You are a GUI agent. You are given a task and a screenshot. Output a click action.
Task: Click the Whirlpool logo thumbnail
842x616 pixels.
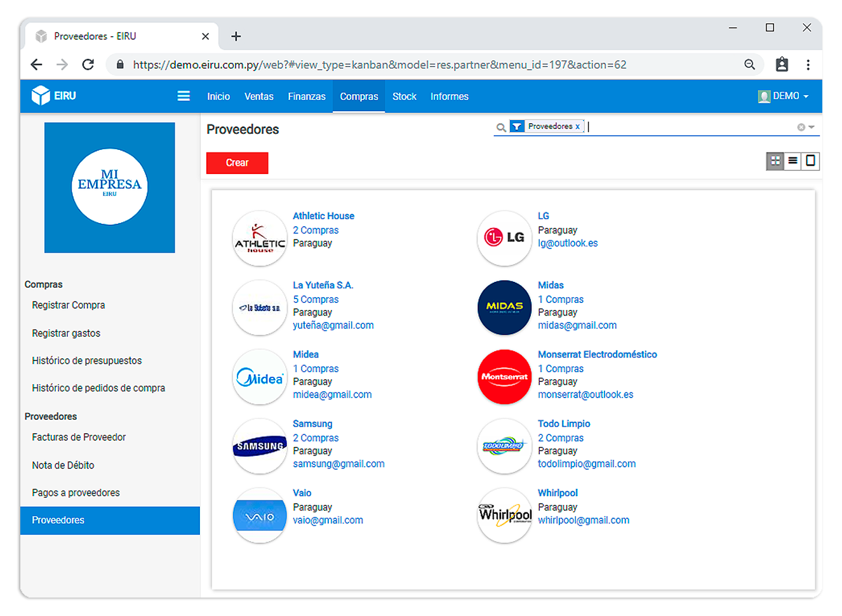point(505,515)
